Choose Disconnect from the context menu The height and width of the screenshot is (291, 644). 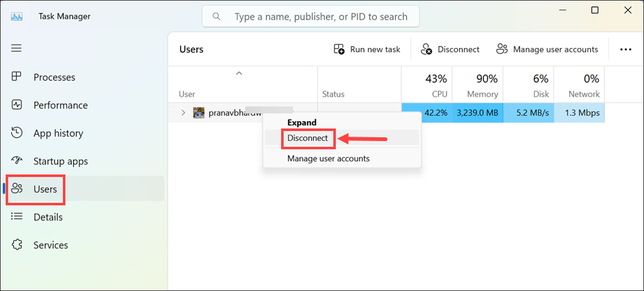coord(308,138)
